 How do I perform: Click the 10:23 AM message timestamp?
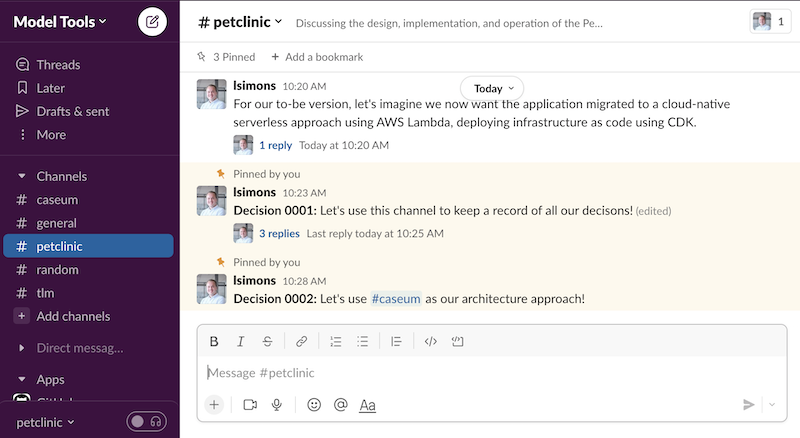click(305, 193)
